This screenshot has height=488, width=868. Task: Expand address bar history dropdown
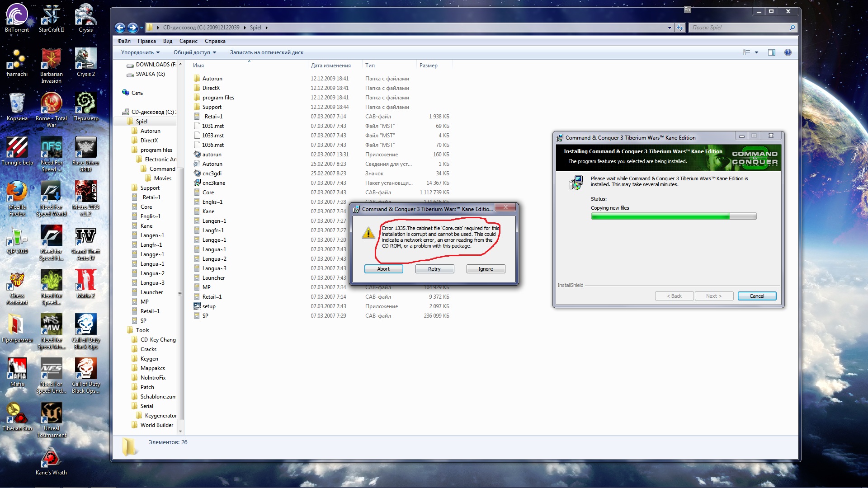(x=670, y=28)
